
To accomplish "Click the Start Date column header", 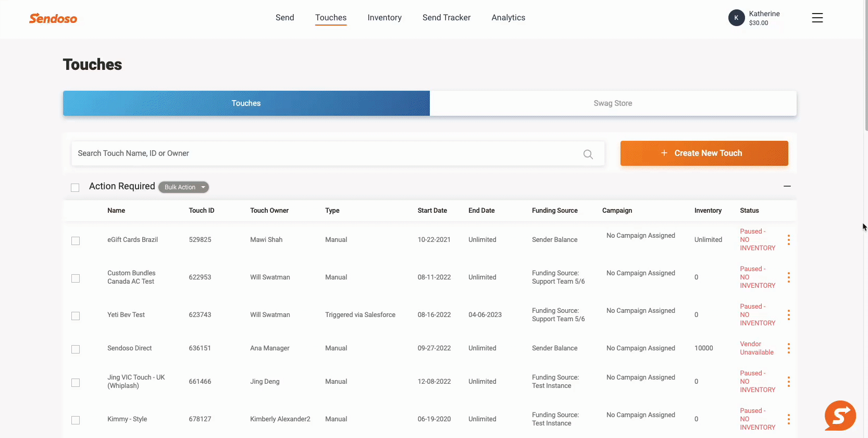I will point(432,211).
